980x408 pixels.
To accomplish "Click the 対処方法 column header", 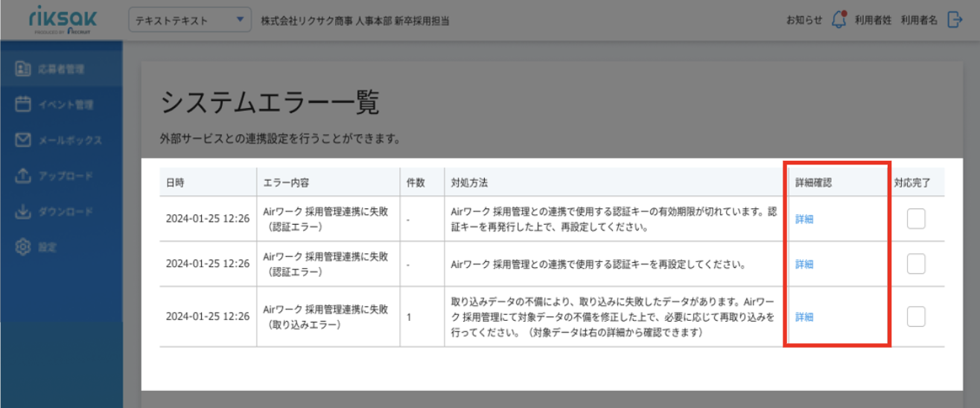I will coord(469,182).
